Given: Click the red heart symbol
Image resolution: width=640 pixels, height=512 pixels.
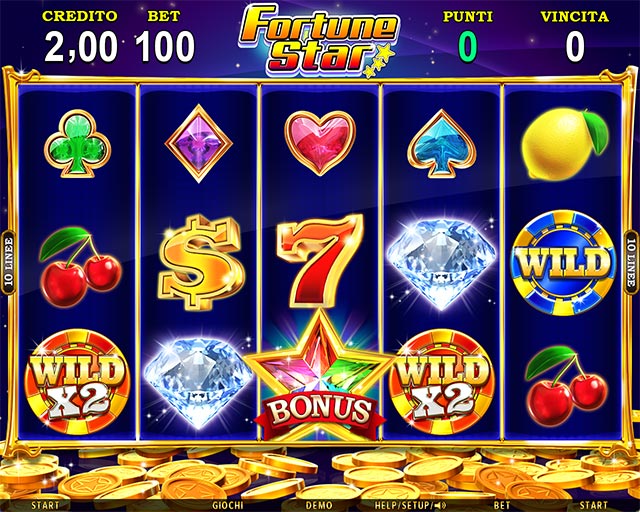Looking at the screenshot, I should coord(320,143).
